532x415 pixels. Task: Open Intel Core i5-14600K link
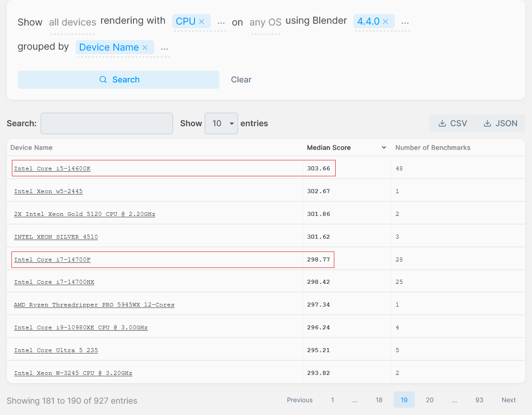52,168
